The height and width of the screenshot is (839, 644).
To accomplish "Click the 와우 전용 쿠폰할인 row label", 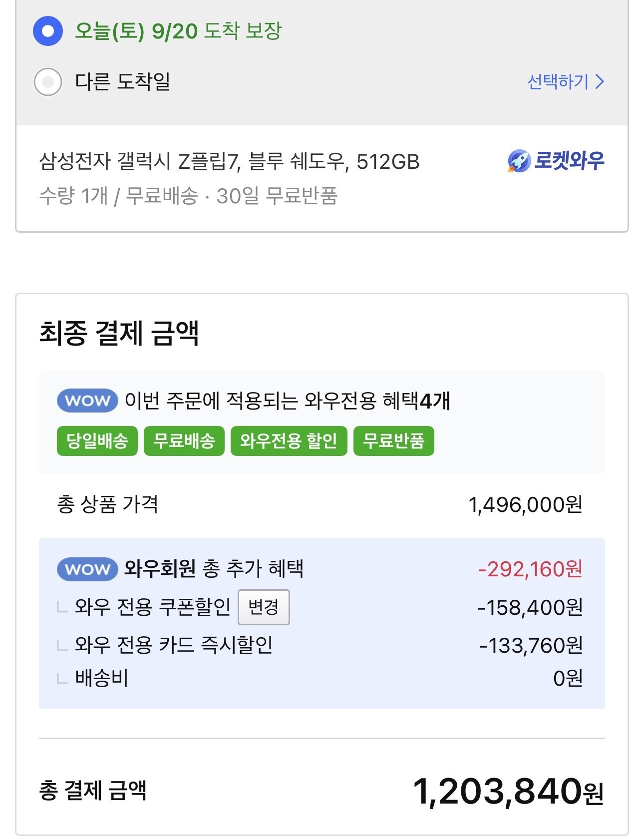I will click(x=153, y=607).
